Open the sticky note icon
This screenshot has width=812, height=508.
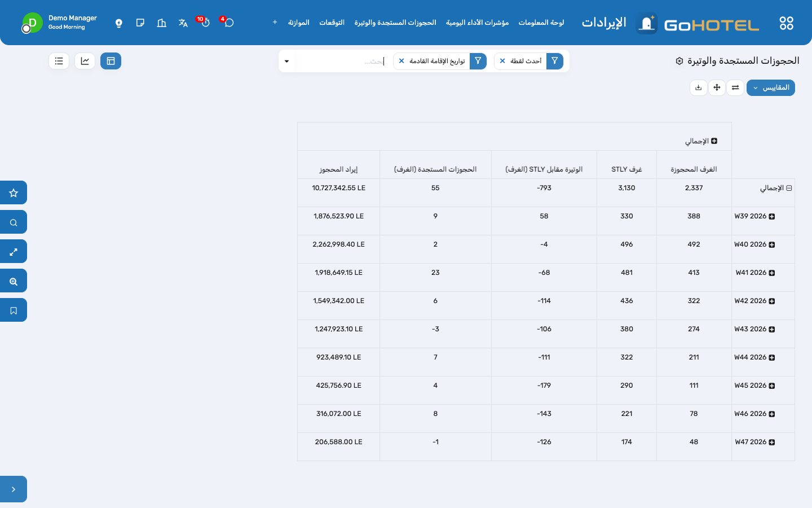point(140,23)
